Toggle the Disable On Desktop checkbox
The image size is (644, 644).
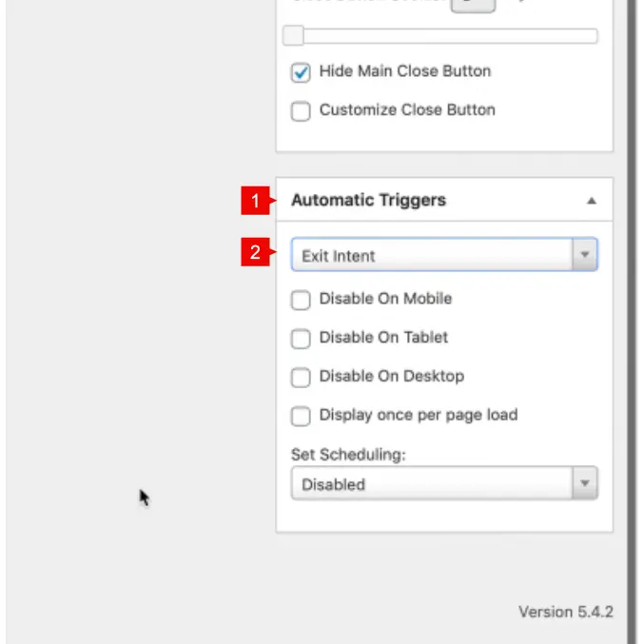pos(301,378)
